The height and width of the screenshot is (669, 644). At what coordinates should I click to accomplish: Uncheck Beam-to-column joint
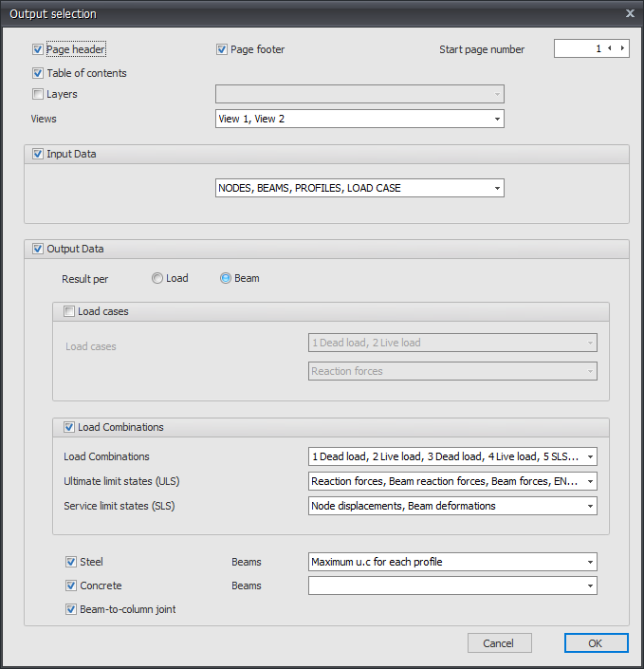point(71,609)
